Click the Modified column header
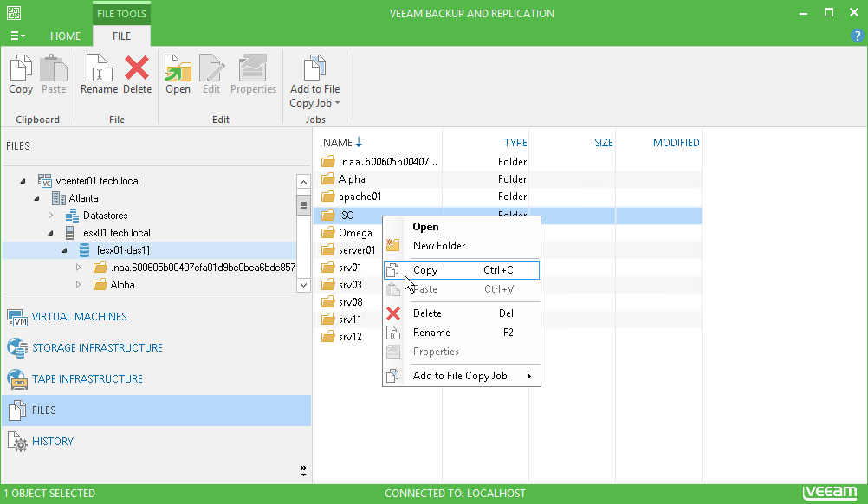This screenshot has height=504, width=868. coord(676,143)
